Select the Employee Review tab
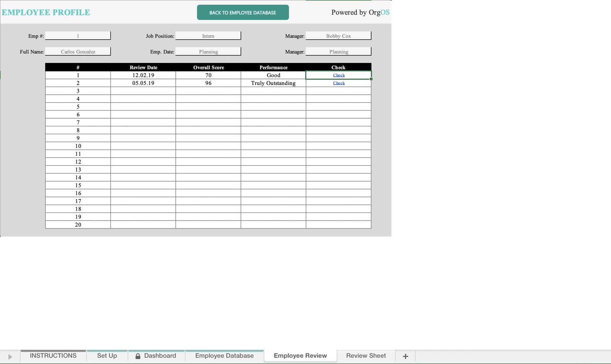 300,356
